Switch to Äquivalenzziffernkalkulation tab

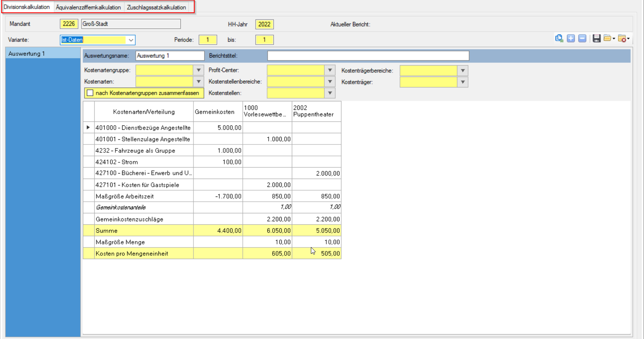(x=88, y=7)
